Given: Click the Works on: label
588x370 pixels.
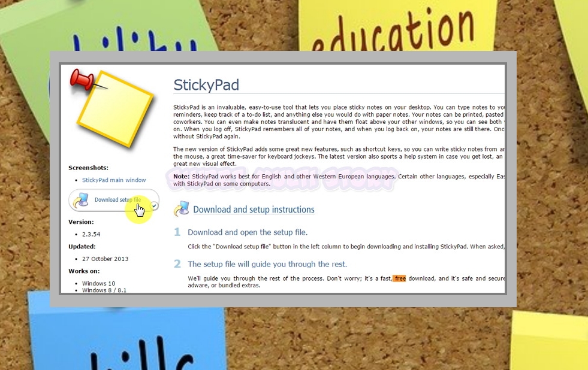Looking at the screenshot, I should click(x=84, y=271).
